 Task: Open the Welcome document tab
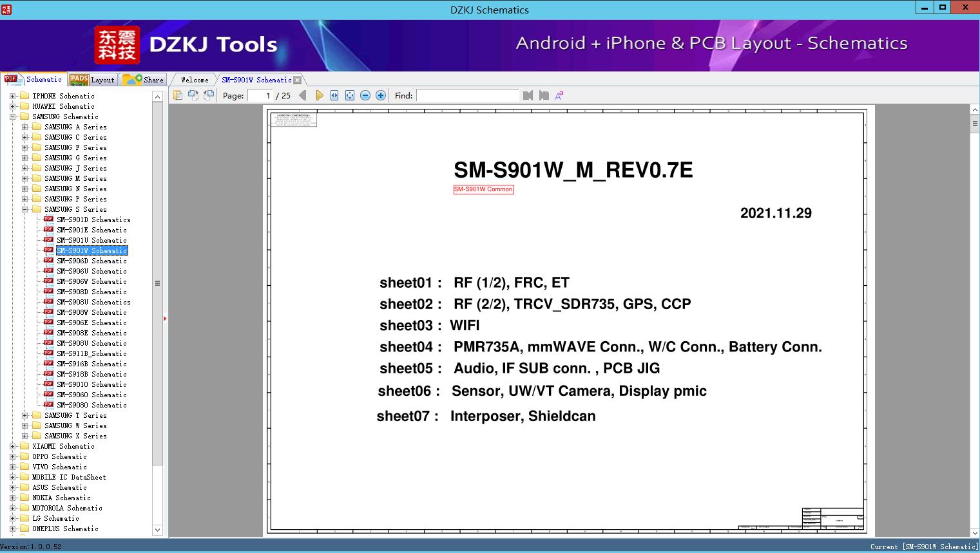coord(195,80)
